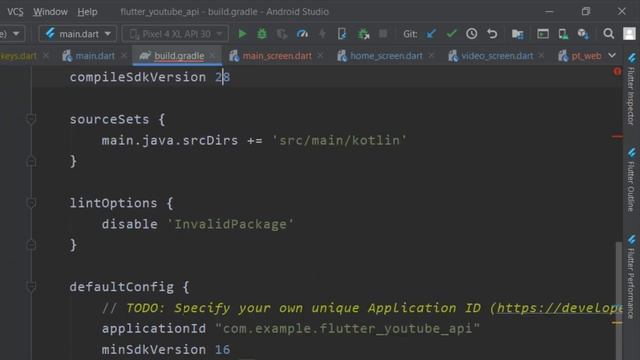The width and height of the screenshot is (640, 360).
Task: Open Pixel 4 XL API 30 device selector
Action: (175, 34)
